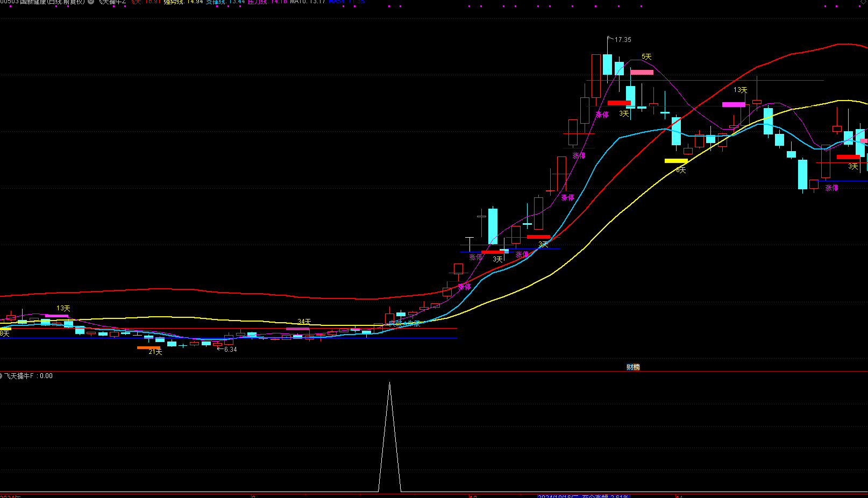Click the 34天 label on the chart
Image resolution: width=868 pixels, height=498 pixels.
(x=304, y=322)
